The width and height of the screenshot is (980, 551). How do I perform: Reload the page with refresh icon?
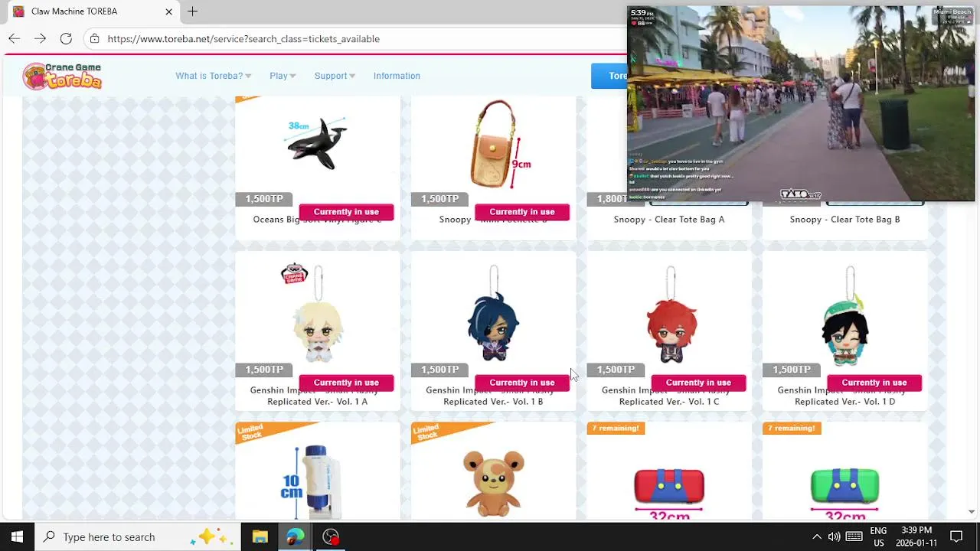click(66, 38)
